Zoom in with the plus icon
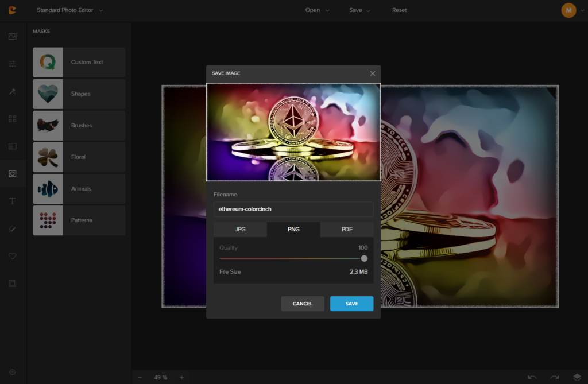588x384 pixels. pos(181,377)
